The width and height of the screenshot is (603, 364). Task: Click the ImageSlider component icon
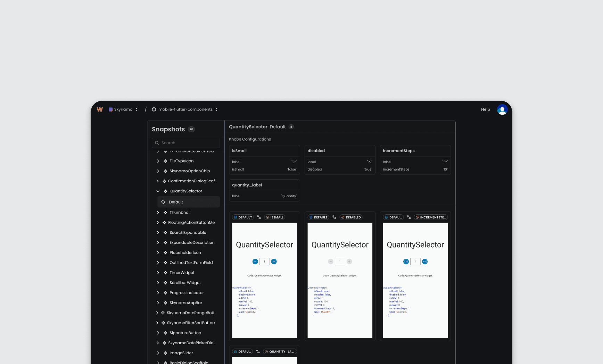[x=165, y=353]
